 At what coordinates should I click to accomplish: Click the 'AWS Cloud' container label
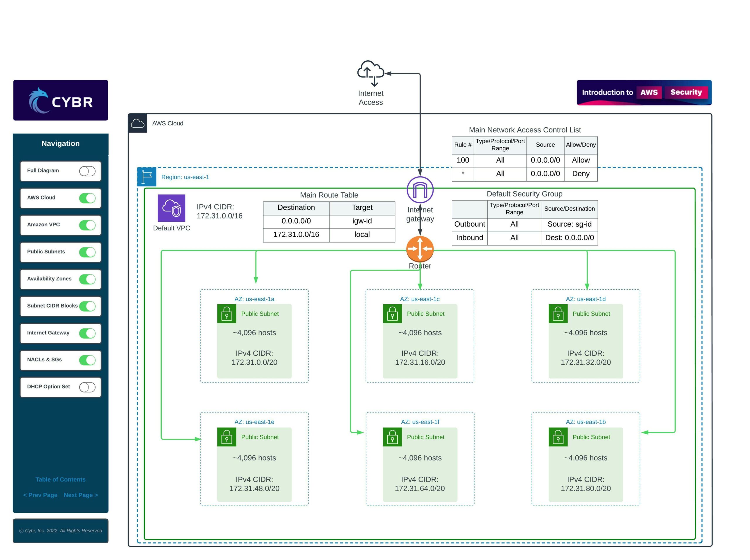[x=168, y=123]
